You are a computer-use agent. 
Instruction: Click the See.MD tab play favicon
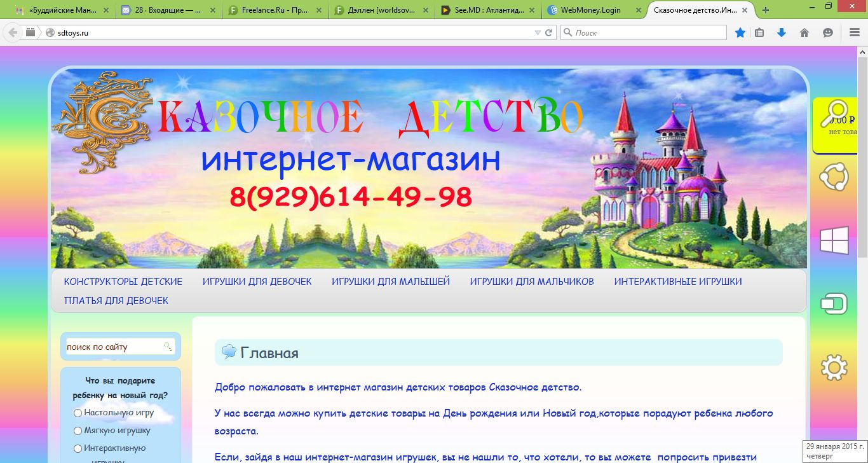[x=445, y=10]
